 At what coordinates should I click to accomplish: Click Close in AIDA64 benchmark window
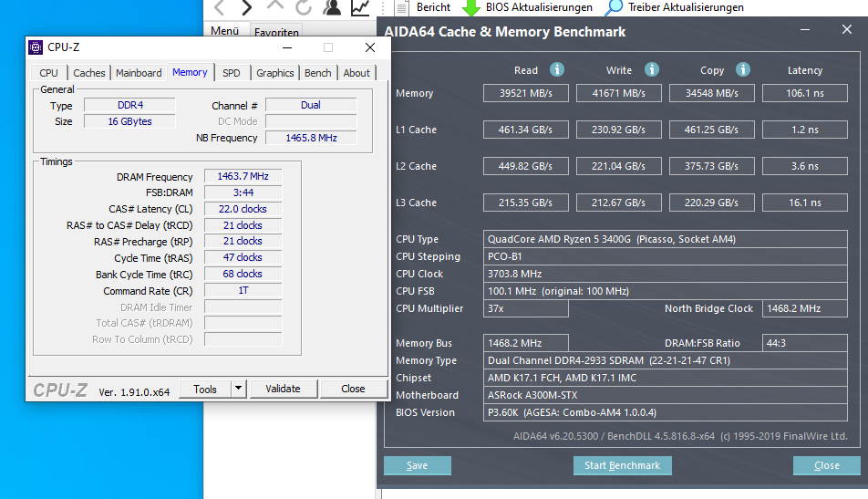click(826, 465)
